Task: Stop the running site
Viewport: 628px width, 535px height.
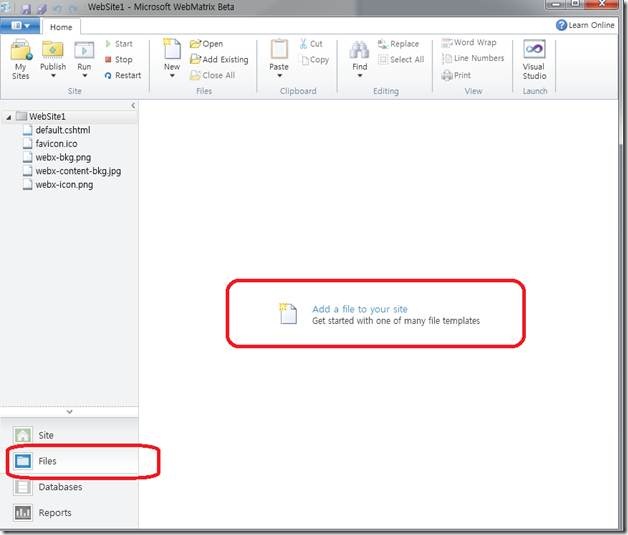Action: (x=119, y=60)
